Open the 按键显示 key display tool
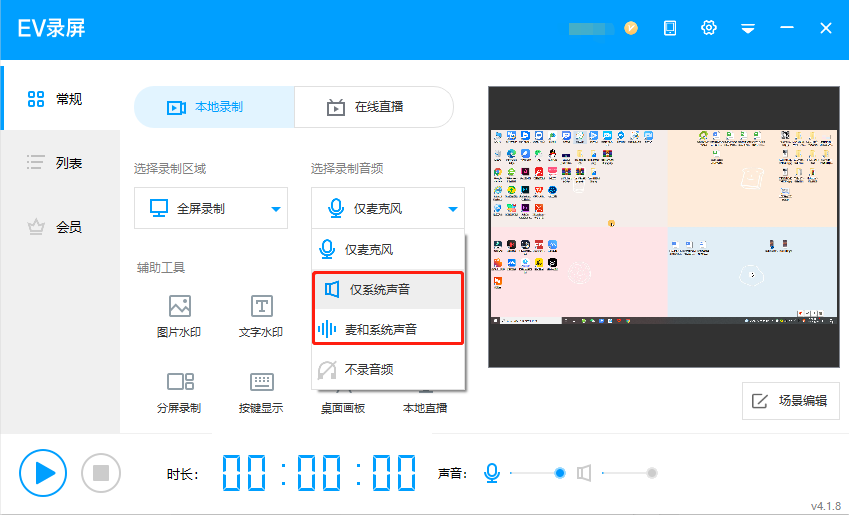Screen dimensions: 849x515 tap(261, 393)
